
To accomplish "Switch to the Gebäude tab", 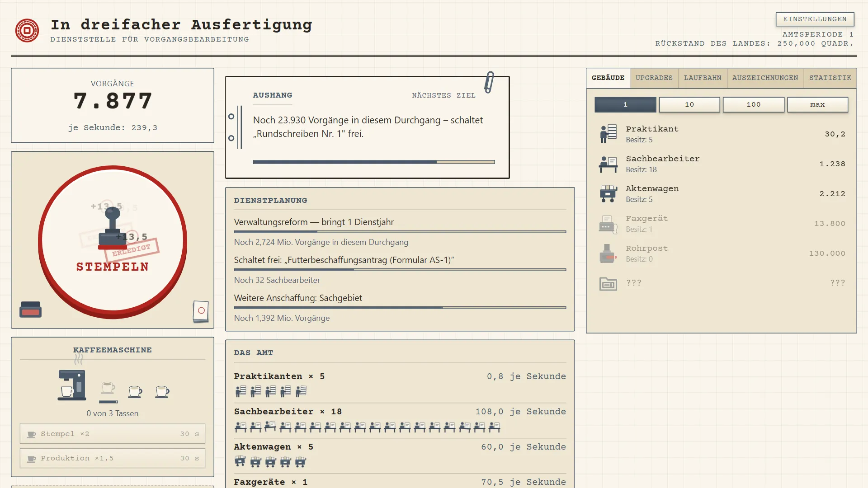I will pos(608,78).
